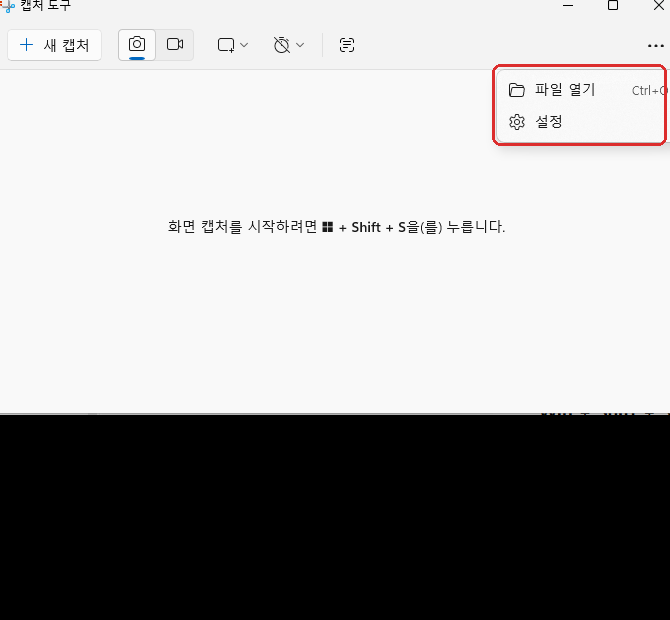This screenshot has width=670, height=620.
Task: Close the 캡처 도구 window
Action: pyautogui.click(x=658, y=5)
